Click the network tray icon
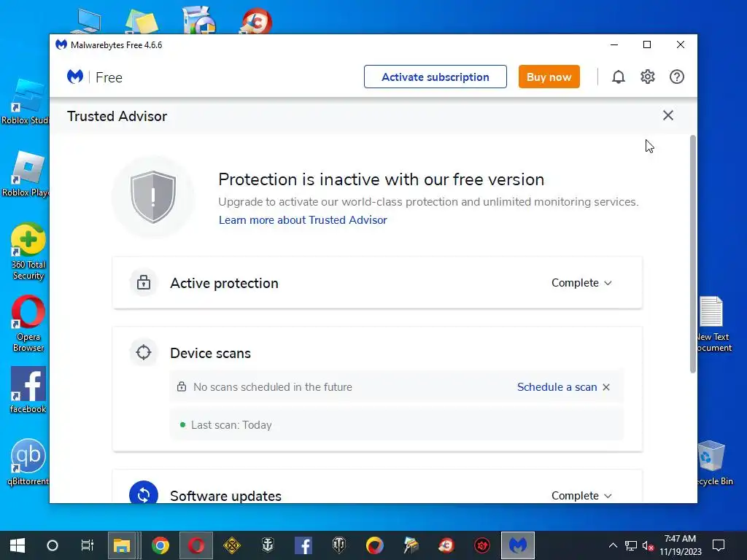This screenshot has height=560, width=747. coord(631,545)
